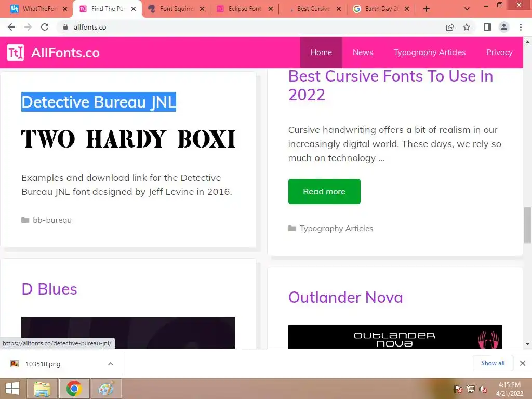The width and height of the screenshot is (532, 399).
Task: Open Paint from taskbar
Action: tap(106, 389)
